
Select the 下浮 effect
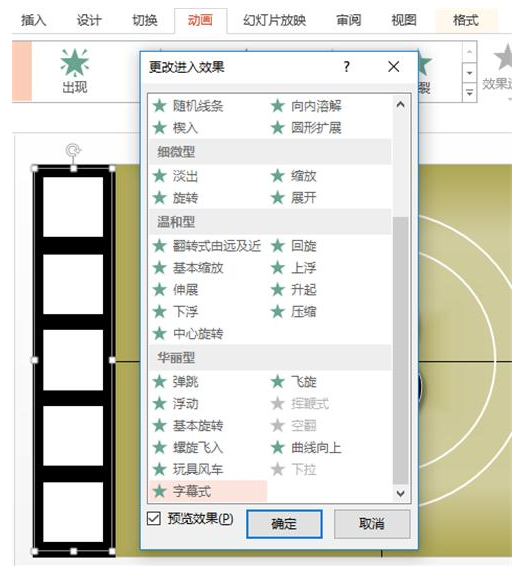[175, 311]
